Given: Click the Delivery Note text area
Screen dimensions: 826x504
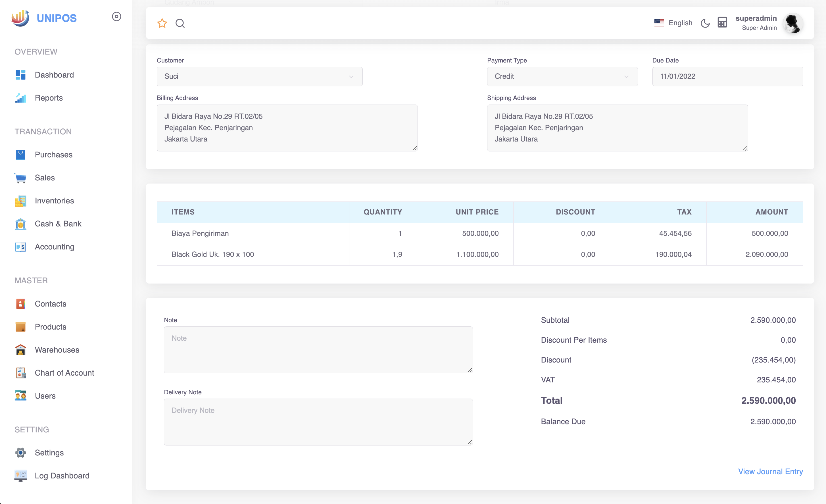Looking at the screenshot, I should click(318, 422).
